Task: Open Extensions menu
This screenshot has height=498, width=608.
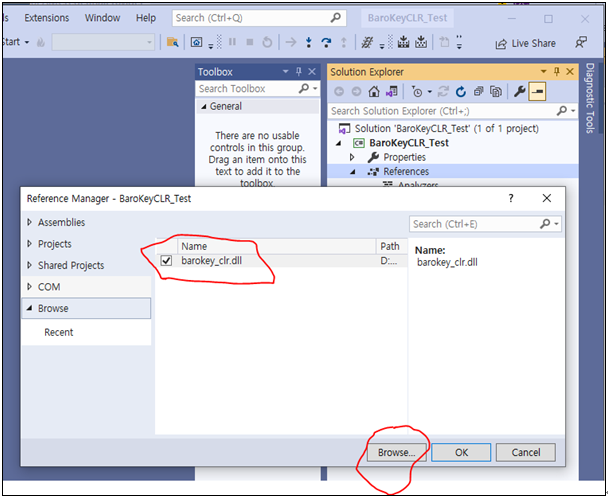Action: [x=47, y=18]
